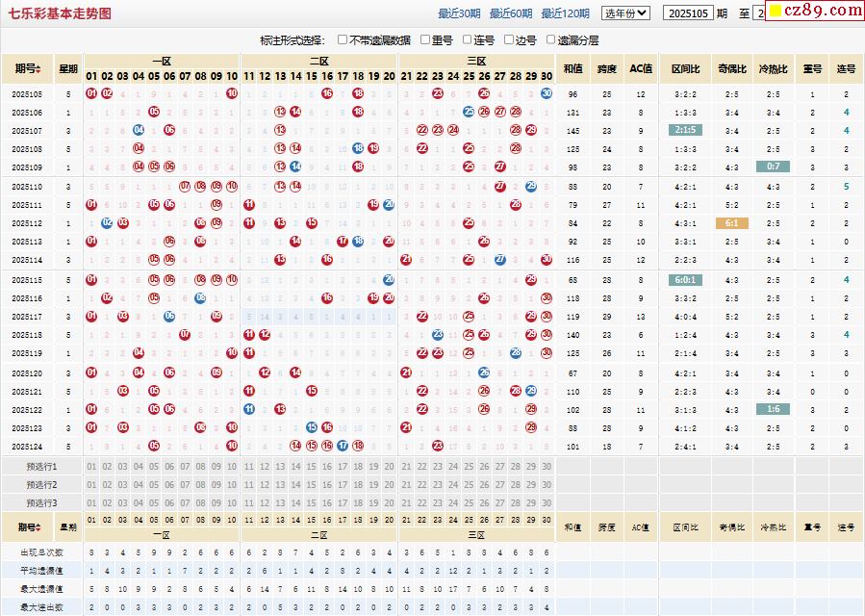This screenshot has width=865, height=616.
Task: Click red ball 23 in the 2025124 row
Action: (x=438, y=446)
